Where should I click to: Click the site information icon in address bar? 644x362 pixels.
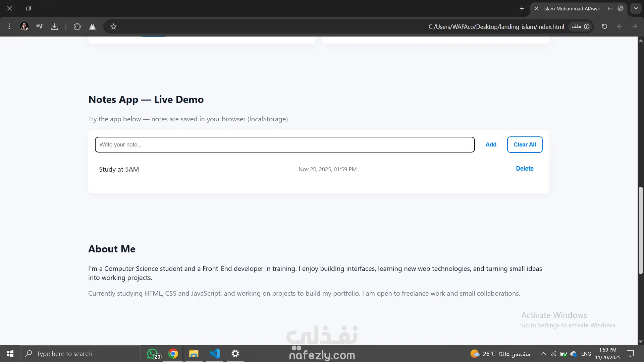click(586, 26)
